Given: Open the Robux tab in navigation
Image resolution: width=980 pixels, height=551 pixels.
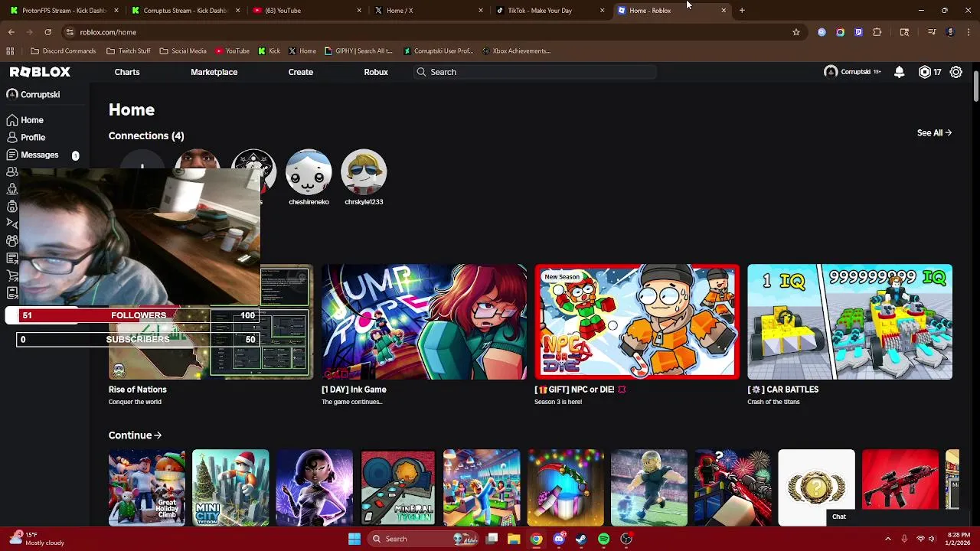Looking at the screenshot, I should click(x=376, y=72).
